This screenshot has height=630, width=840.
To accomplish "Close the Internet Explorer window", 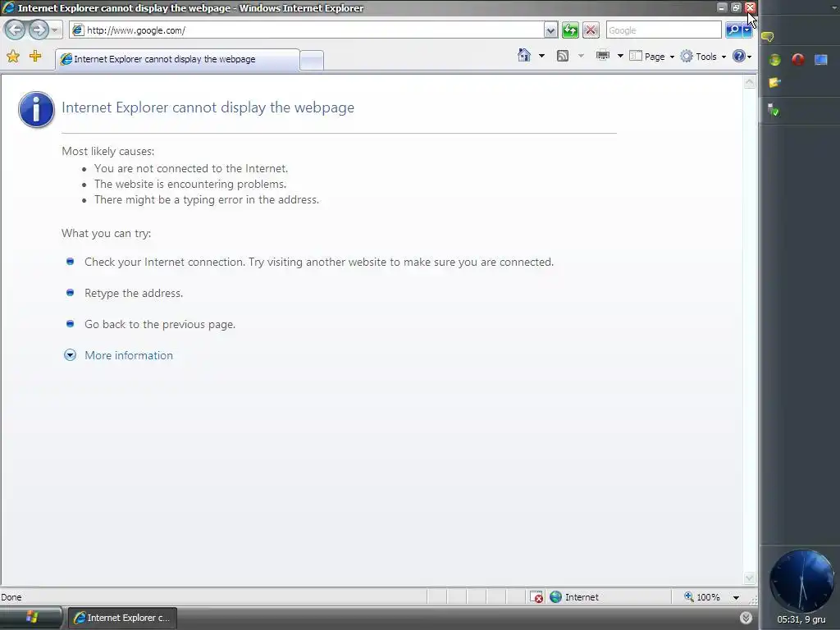I will coord(750,7).
